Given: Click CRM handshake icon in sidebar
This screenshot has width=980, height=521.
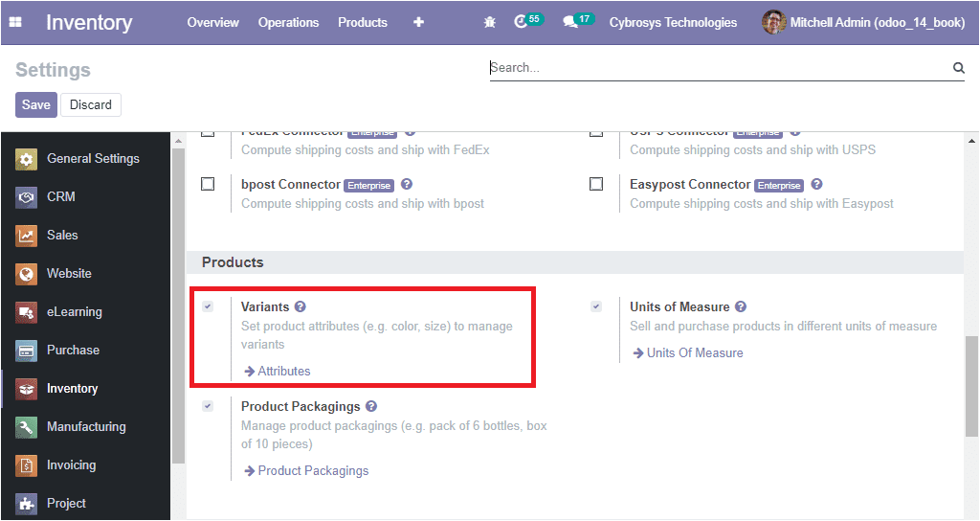Looking at the screenshot, I should click(26, 197).
